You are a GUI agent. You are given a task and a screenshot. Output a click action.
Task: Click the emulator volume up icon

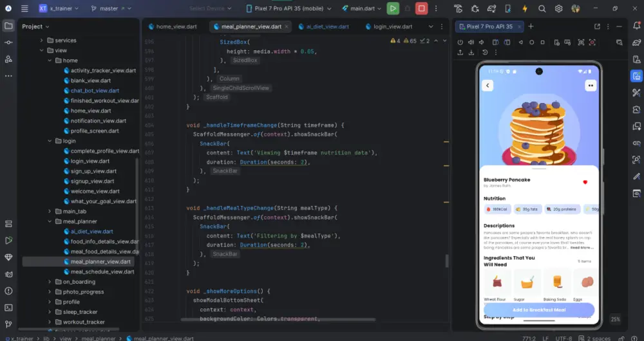(x=471, y=42)
